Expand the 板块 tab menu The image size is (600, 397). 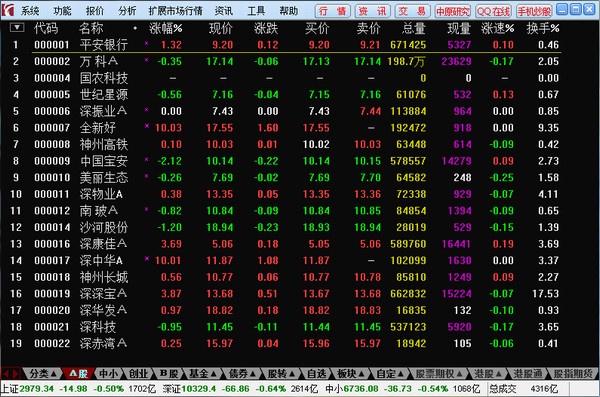click(x=350, y=373)
